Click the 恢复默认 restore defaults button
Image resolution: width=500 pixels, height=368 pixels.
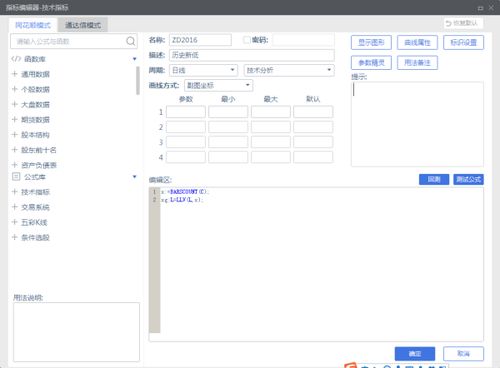coord(464,23)
